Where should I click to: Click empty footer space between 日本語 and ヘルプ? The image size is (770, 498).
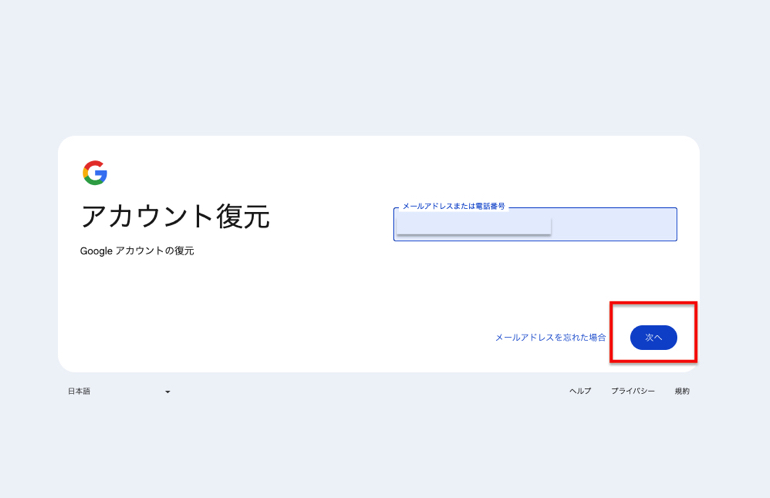370,392
